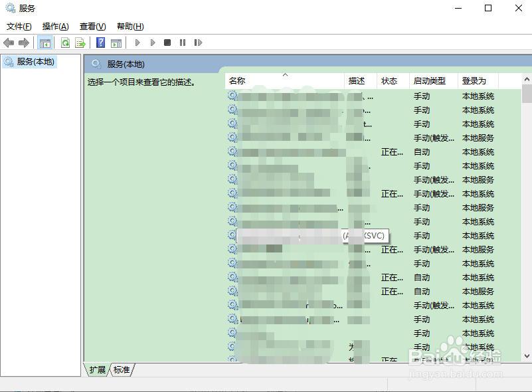Toggle the console tree pane icon

(45, 42)
